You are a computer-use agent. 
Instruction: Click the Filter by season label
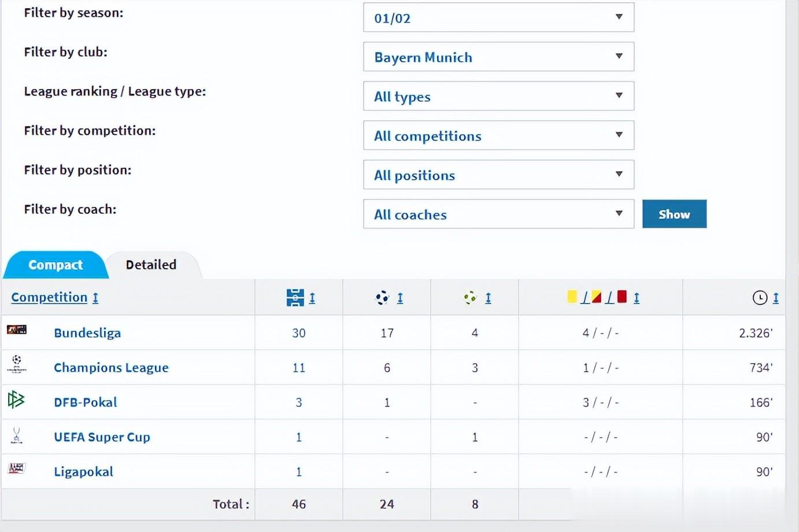pos(73,13)
